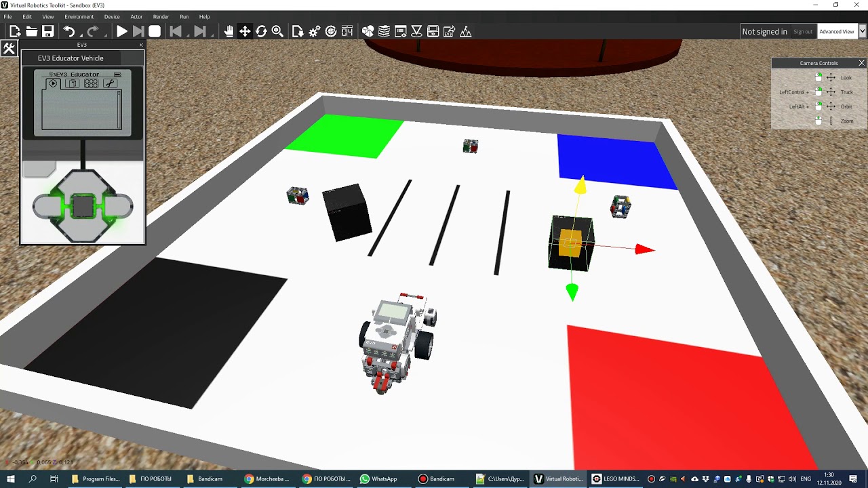868x488 pixels.
Task: Click the yellow upward gizmo arrow
Action: click(x=580, y=186)
